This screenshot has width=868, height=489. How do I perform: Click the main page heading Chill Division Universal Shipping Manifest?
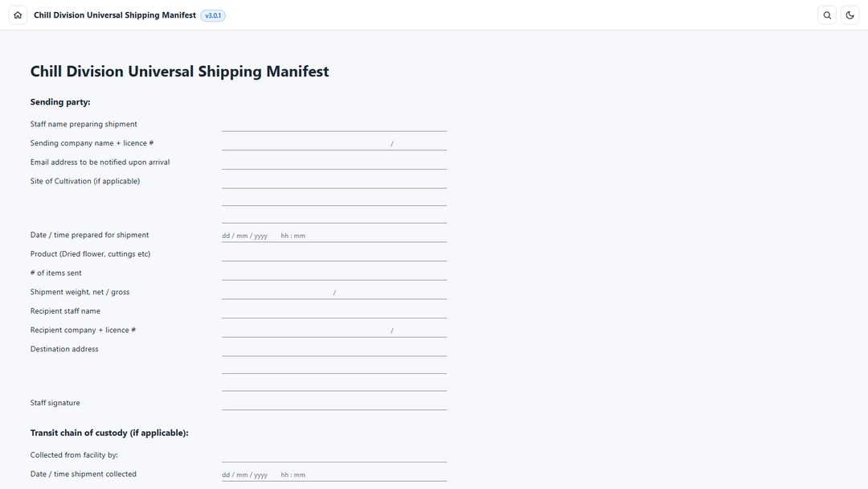pos(179,72)
